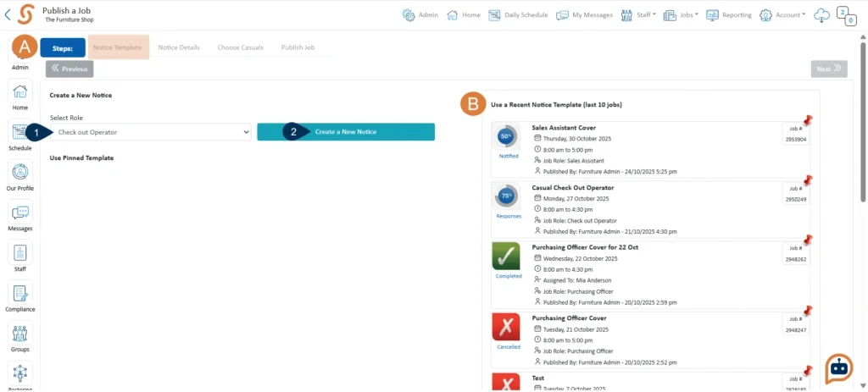Open Compliance from the left sidebar
Image resolution: width=868 pixels, height=392 pixels.
20,298
